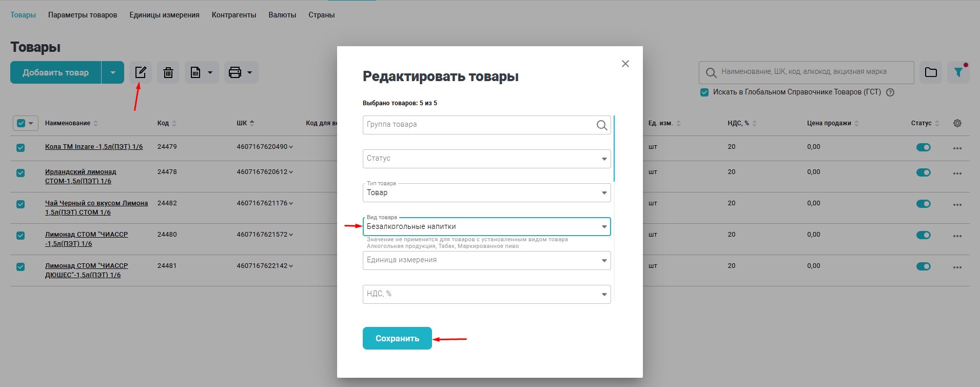Close the Редактировать товары dialog

(x=625, y=64)
